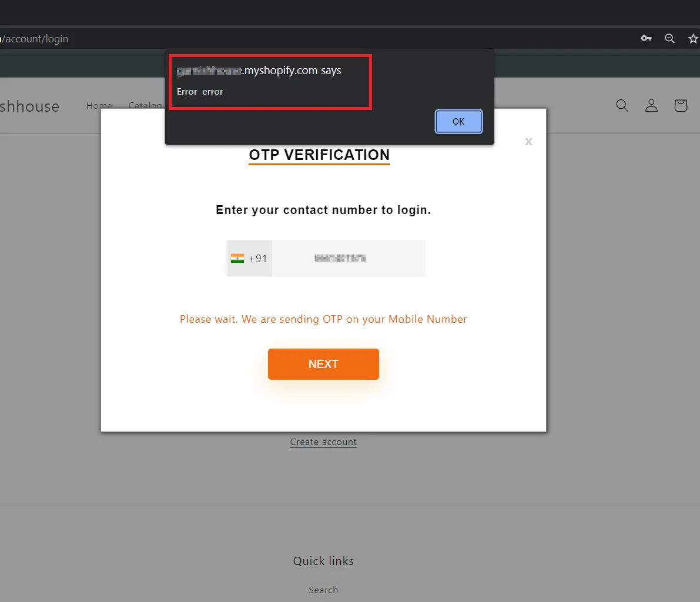Image resolution: width=700 pixels, height=602 pixels.
Task: Follow the Create account link
Action: (x=323, y=442)
